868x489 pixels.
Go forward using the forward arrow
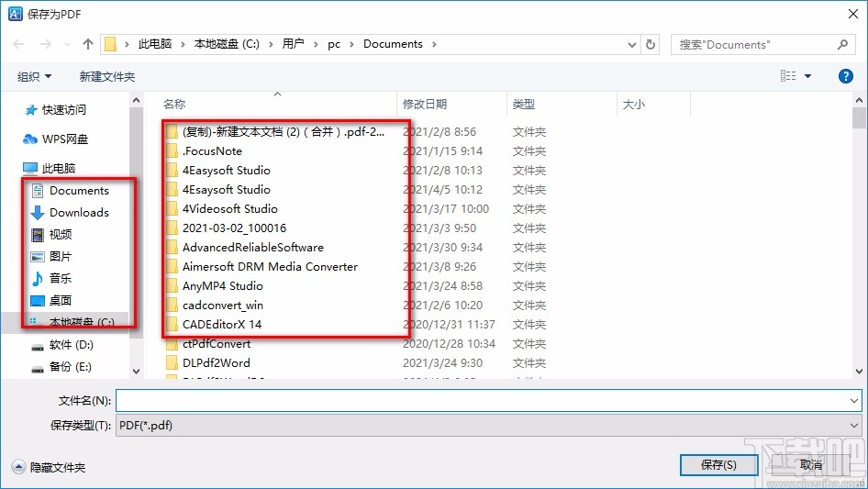click(45, 44)
